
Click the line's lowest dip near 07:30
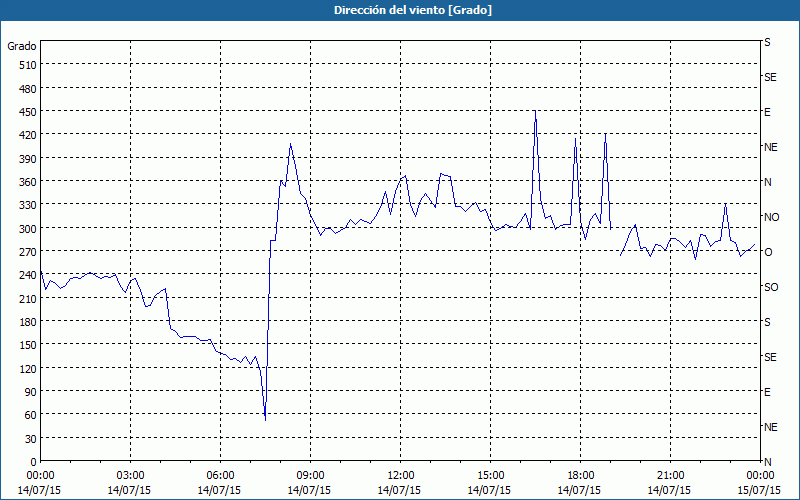pos(265,420)
